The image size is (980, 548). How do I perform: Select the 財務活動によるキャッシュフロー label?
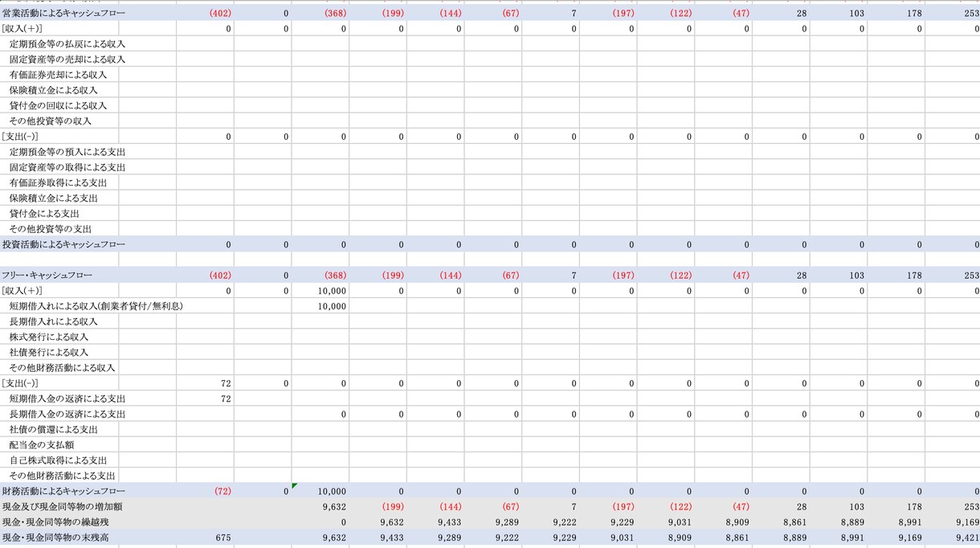[64, 491]
